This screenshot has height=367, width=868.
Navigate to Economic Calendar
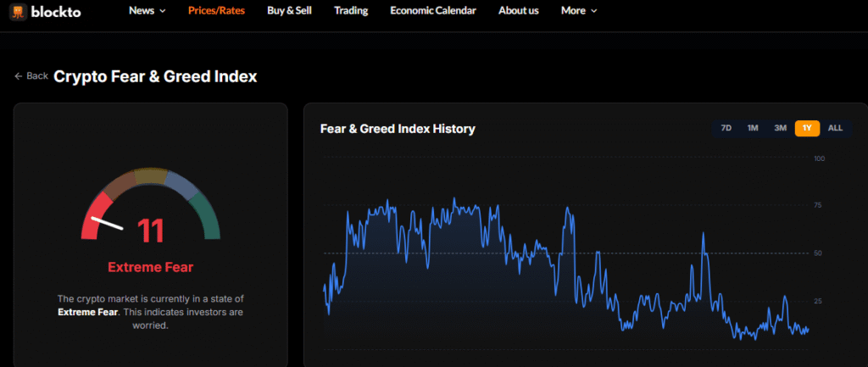[432, 11]
